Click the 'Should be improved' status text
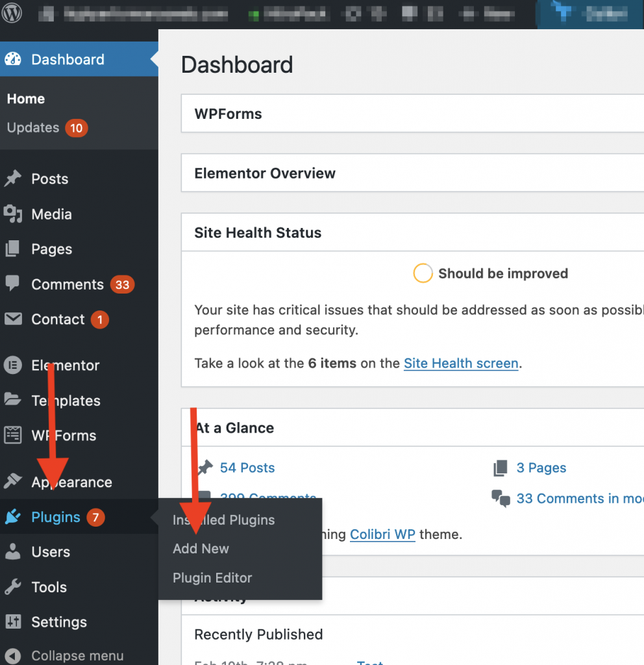 pos(503,273)
